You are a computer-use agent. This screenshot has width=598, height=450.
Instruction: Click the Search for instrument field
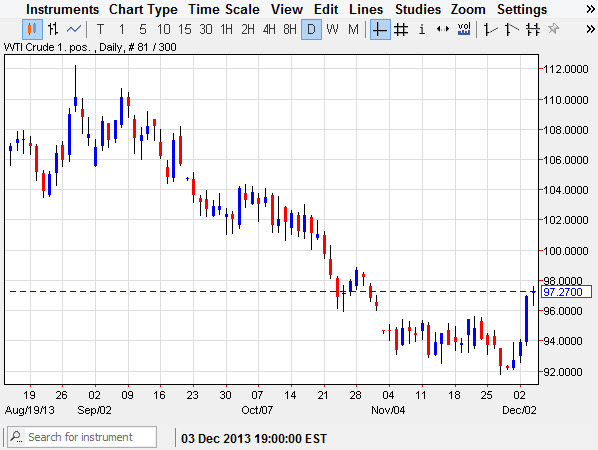[82, 437]
